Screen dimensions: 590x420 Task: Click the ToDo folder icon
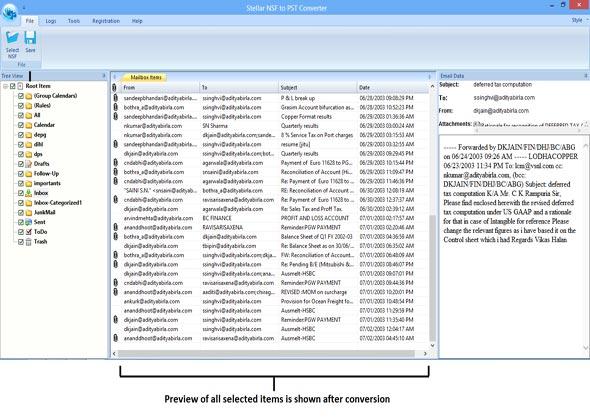coord(29,232)
